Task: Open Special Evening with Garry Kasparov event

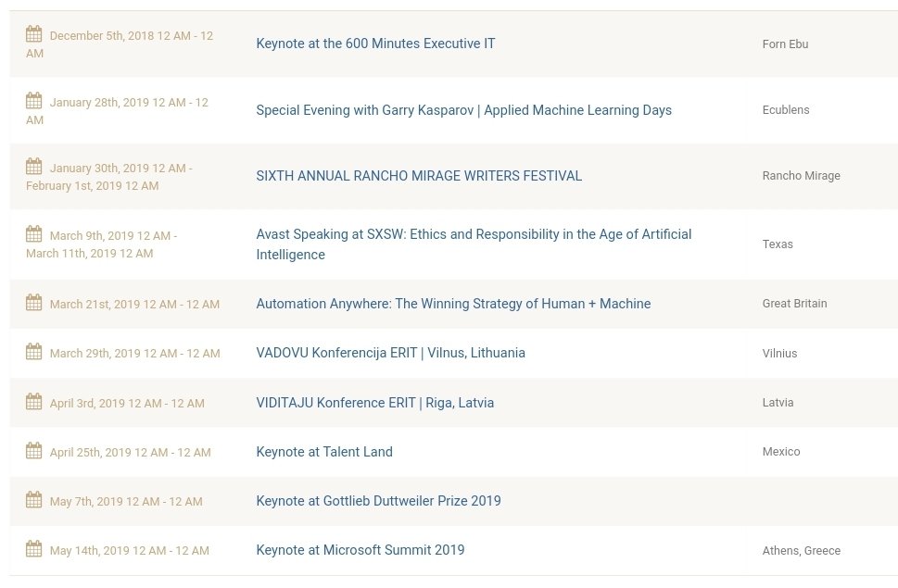Action: coord(464,110)
